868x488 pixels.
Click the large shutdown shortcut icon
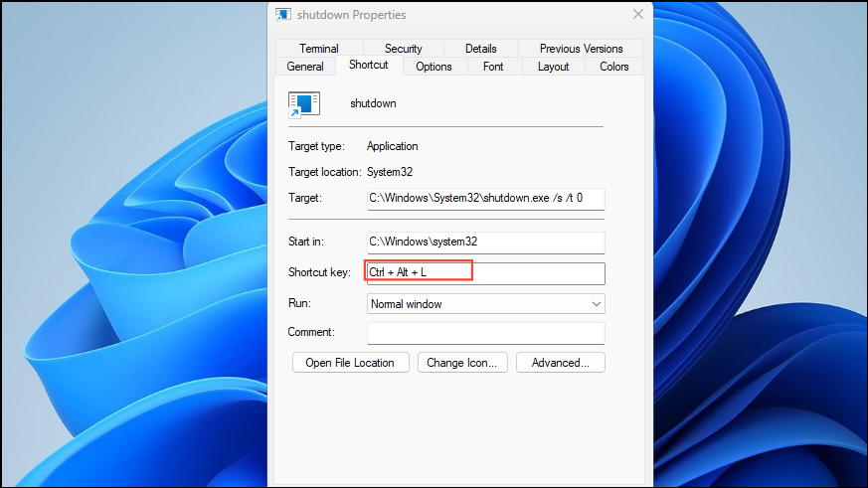click(x=304, y=104)
